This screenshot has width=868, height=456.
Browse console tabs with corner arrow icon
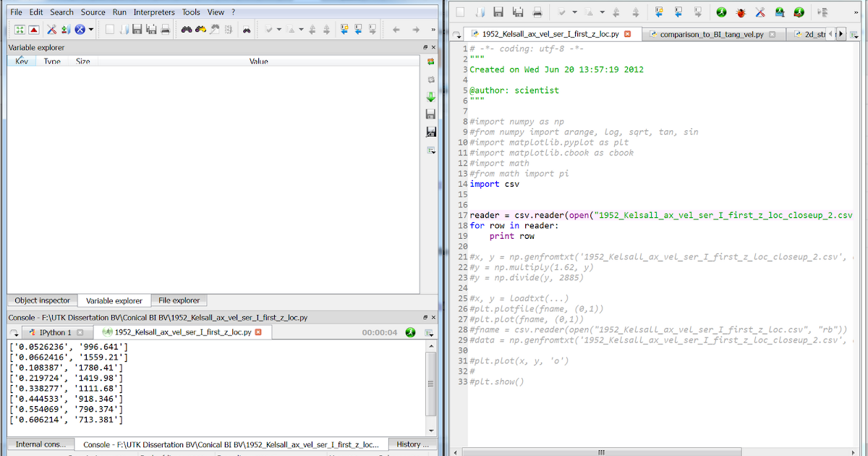tap(14, 333)
